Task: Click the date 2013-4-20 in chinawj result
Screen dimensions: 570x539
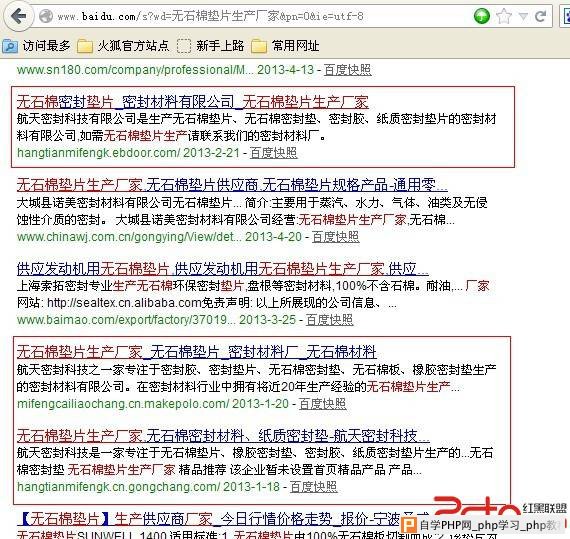Action: click(273, 237)
